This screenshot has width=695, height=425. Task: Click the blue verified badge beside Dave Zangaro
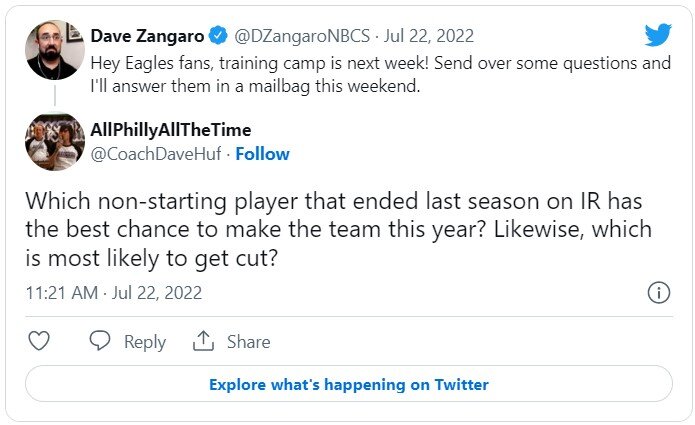click(x=219, y=36)
